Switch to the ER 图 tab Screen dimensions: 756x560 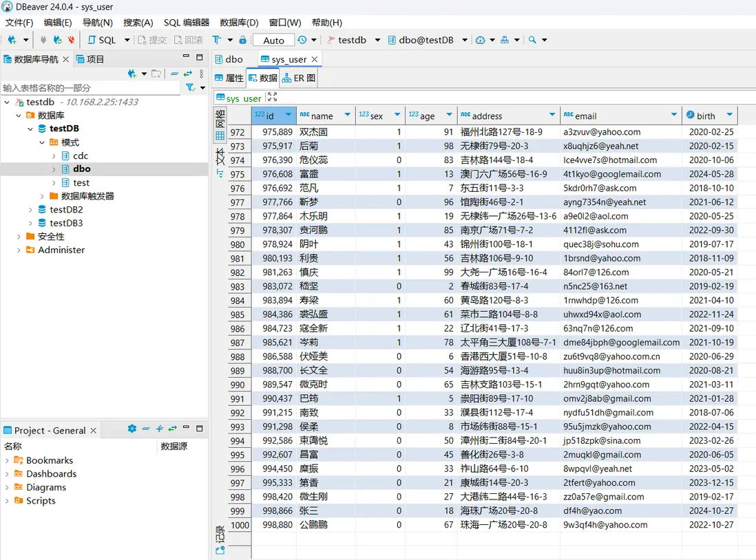tap(299, 78)
